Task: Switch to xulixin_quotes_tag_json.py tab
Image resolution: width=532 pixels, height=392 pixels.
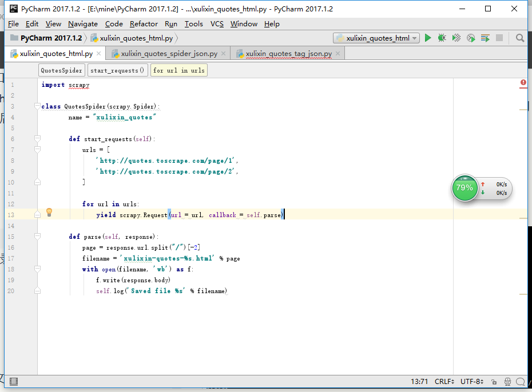Action: tap(288, 54)
